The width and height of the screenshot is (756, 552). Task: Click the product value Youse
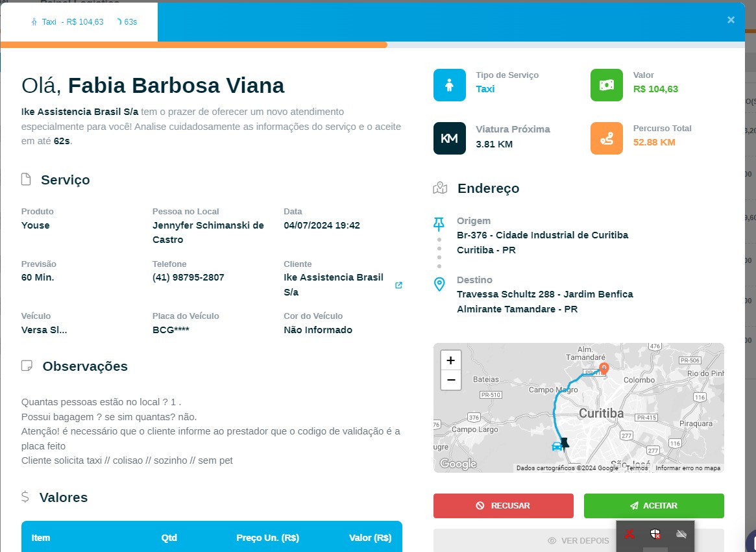(x=35, y=225)
